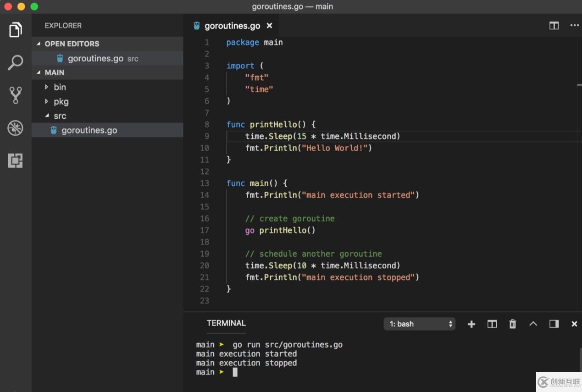
Task: Click the "Hello World!" string literal
Action: click(x=335, y=148)
